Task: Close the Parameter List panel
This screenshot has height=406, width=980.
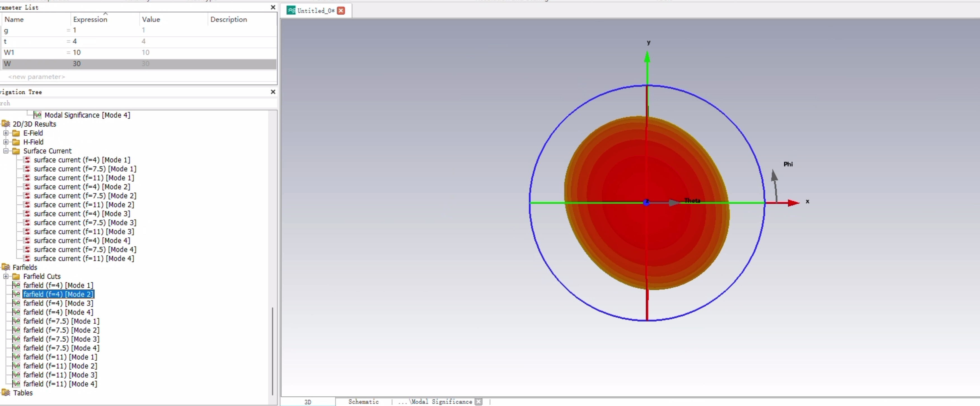Action: click(x=273, y=7)
